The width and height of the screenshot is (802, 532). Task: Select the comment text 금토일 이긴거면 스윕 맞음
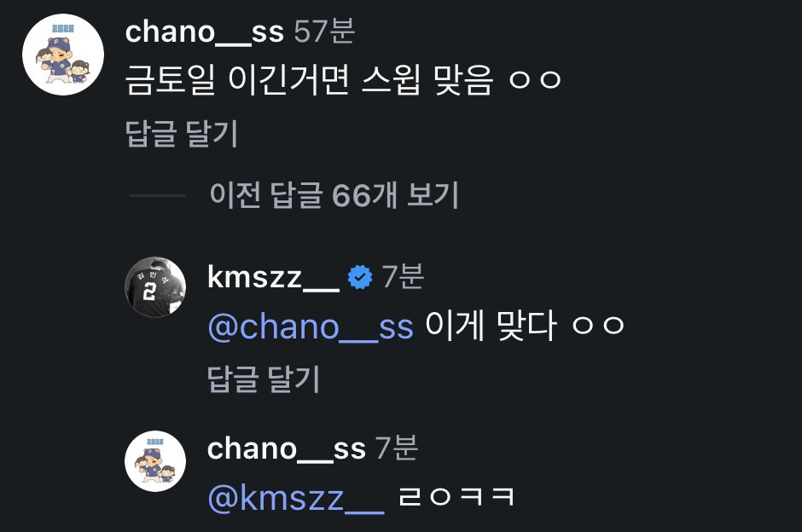309,80
